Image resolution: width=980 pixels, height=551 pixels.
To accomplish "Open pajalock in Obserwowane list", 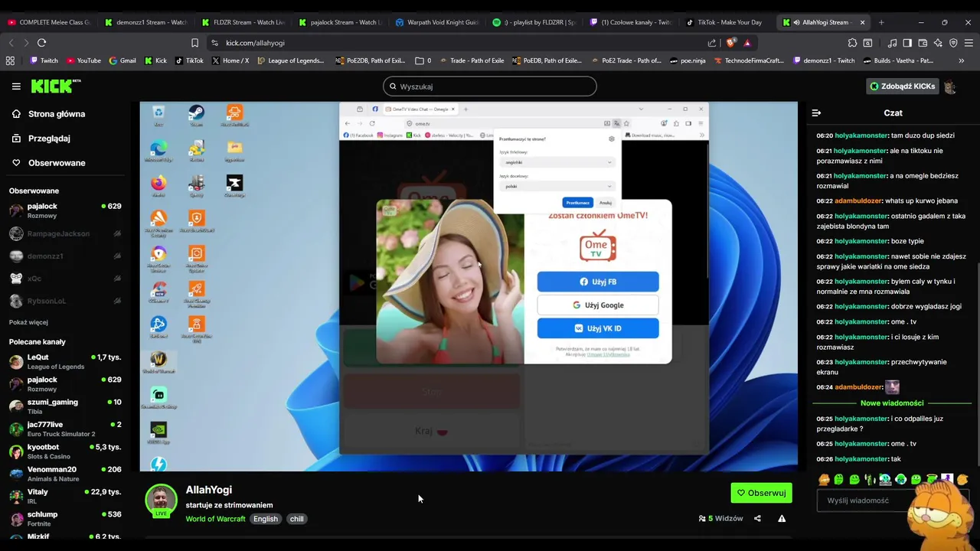I will (x=65, y=210).
